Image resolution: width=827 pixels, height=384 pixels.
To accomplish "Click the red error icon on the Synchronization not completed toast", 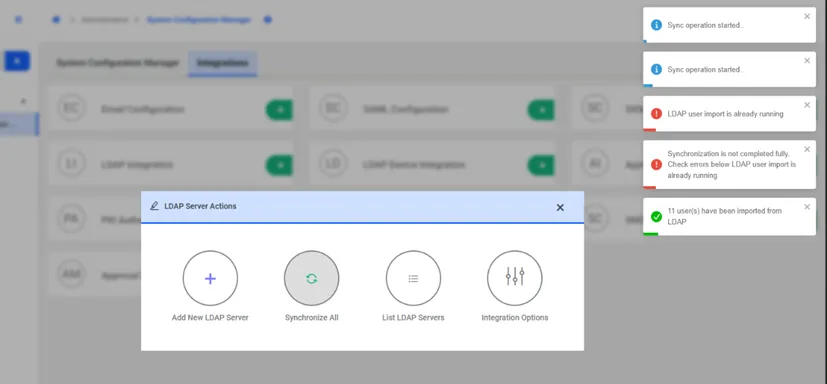I will pyautogui.click(x=656, y=165).
